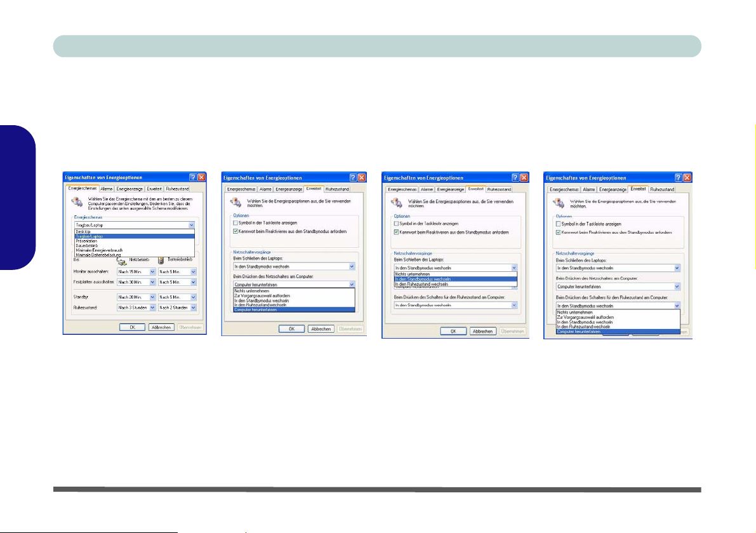Screen dimensions: 756x533
Task: Pick 'Zur Vorgangsauswahl auffordern' in power-switch list
Action: [294, 295]
